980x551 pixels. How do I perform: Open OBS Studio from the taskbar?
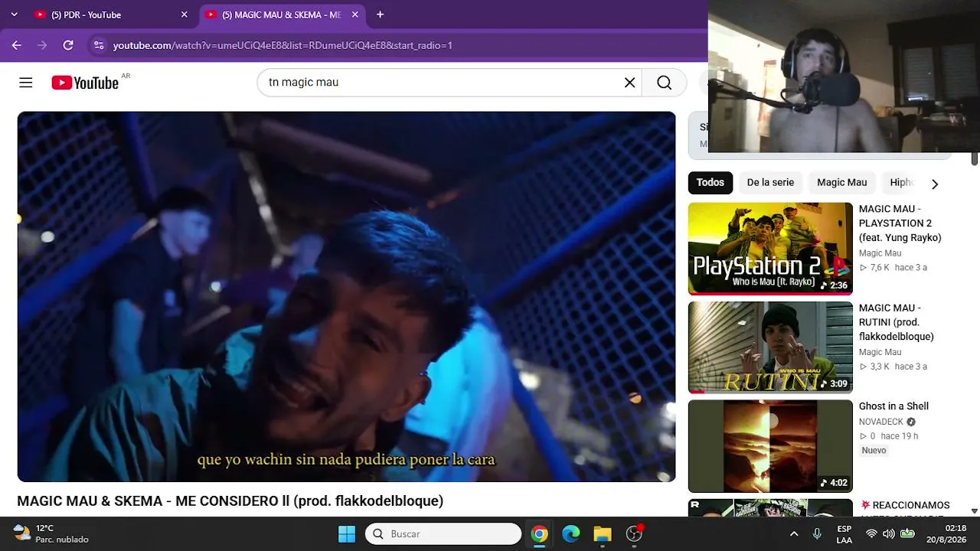coord(634,533)
